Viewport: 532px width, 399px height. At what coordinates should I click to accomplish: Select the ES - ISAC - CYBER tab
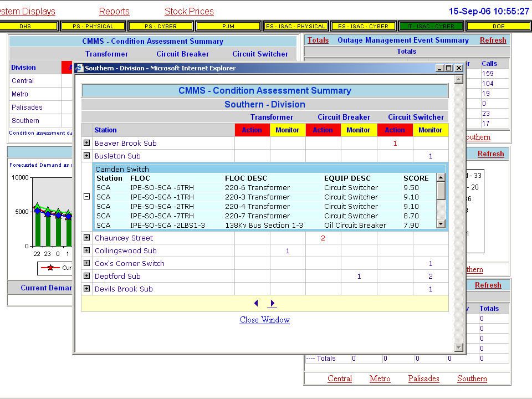pyautogui.click(x=364, y=26)
